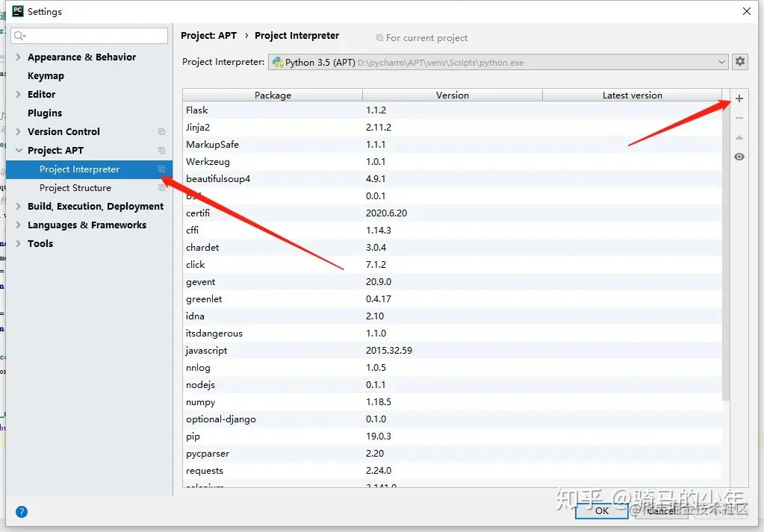Screen dimensions: 764x532
Task: Sort by the Package column header
Action: (x=273, y=96)
